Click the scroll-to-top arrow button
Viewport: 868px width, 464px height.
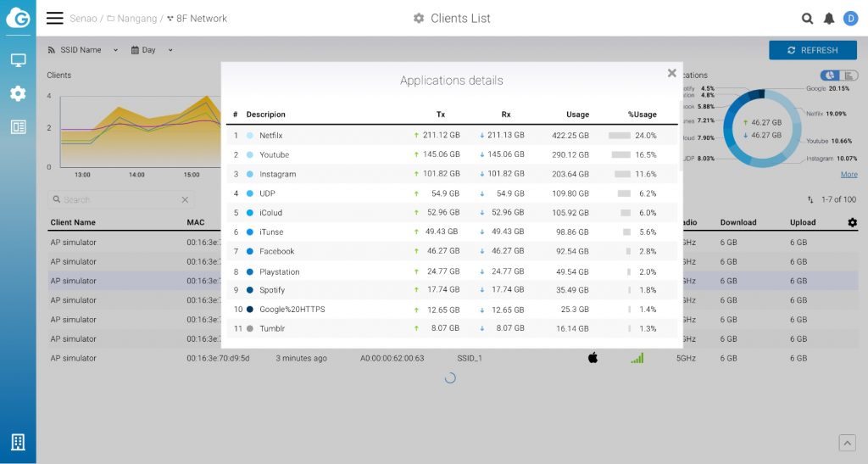(847, 443)
